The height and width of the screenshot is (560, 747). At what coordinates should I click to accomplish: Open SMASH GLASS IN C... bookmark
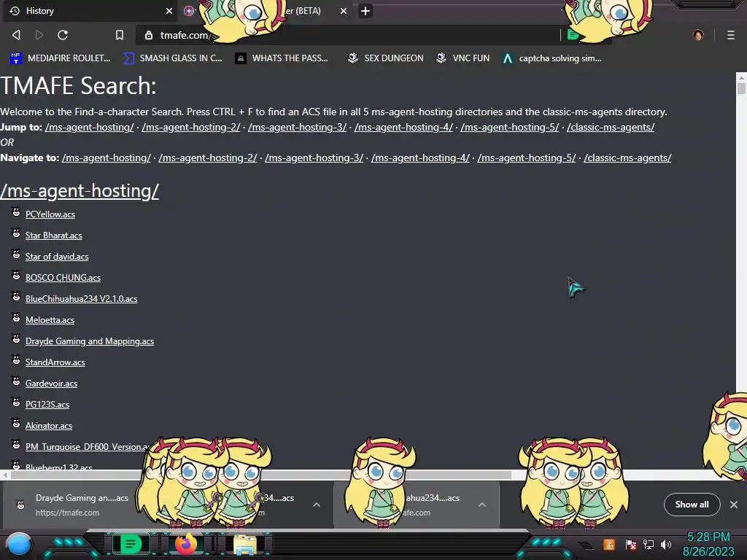click(x=172, y=58)
